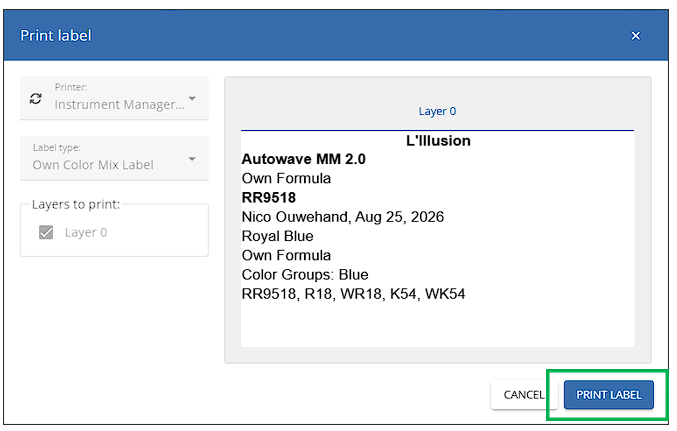Viewport: 677px width, 431px height.
Task: Close the Print label dialog
Action: point(636,36)
